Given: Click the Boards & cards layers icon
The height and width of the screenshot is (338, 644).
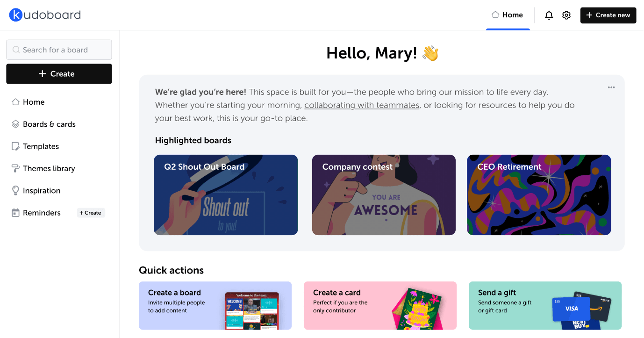Looking at the screenshot, I should click(x=15, y=124).
